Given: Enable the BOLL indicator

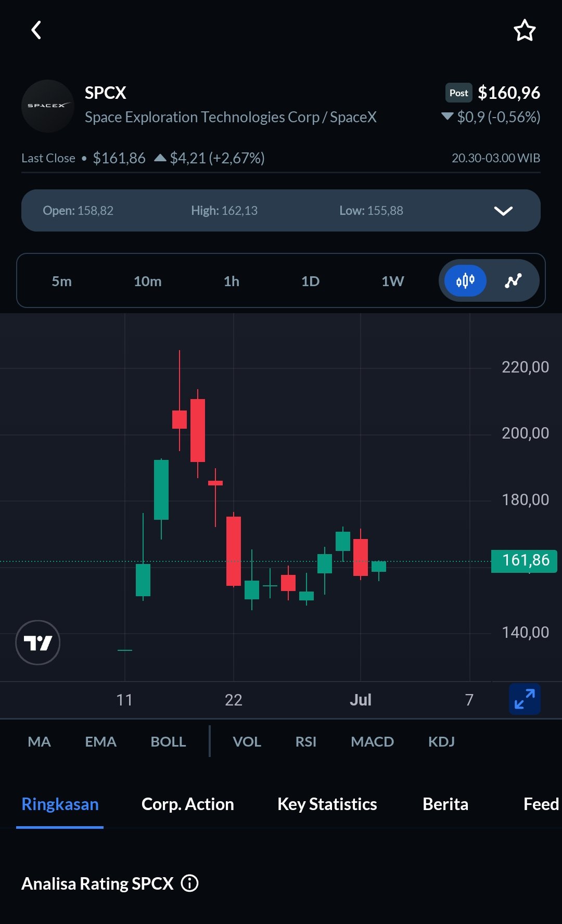Looking at the screenshot, I should click(x=168, y=741).
